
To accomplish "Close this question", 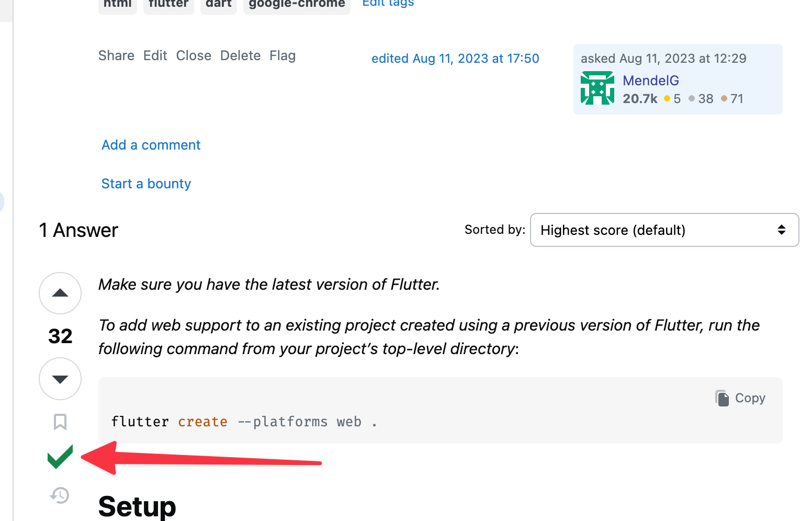I will click(194, 55).
